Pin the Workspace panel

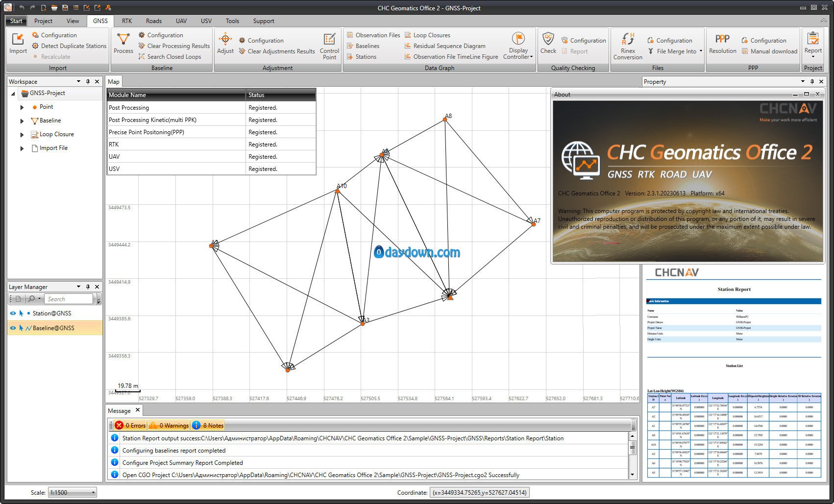[x=88, y=82]
